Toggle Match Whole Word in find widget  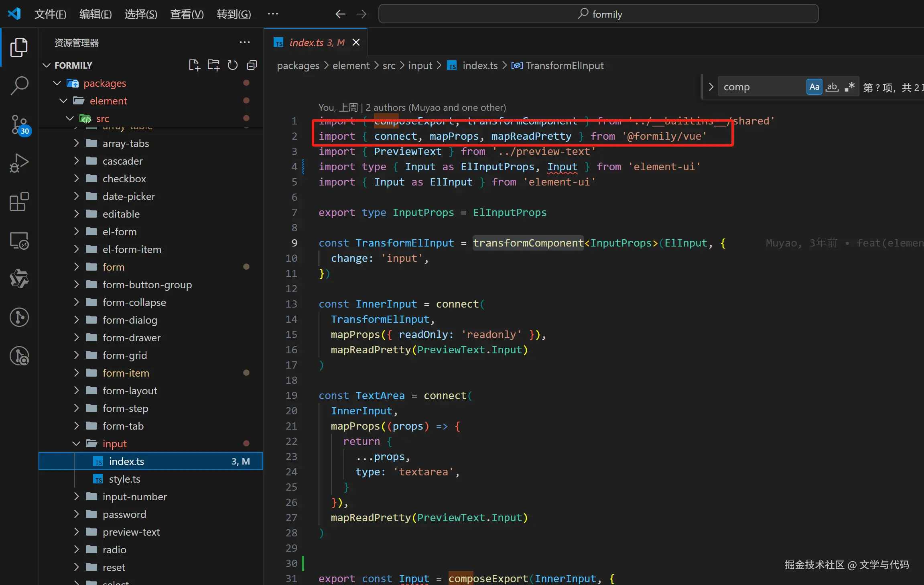pos(832,87)
